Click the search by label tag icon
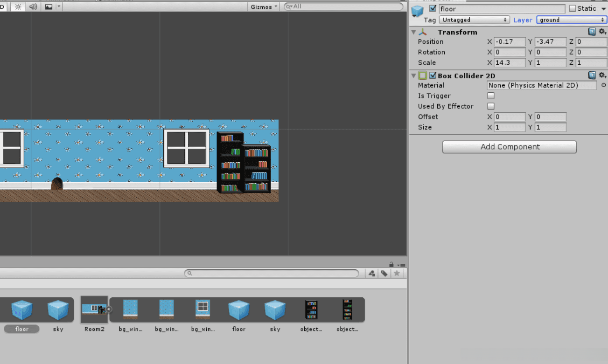The image size is (608, 364). point(384,274)
